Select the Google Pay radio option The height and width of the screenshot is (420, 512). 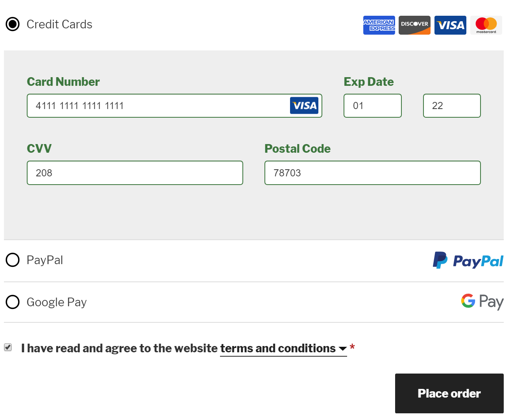tap(13, 302)
